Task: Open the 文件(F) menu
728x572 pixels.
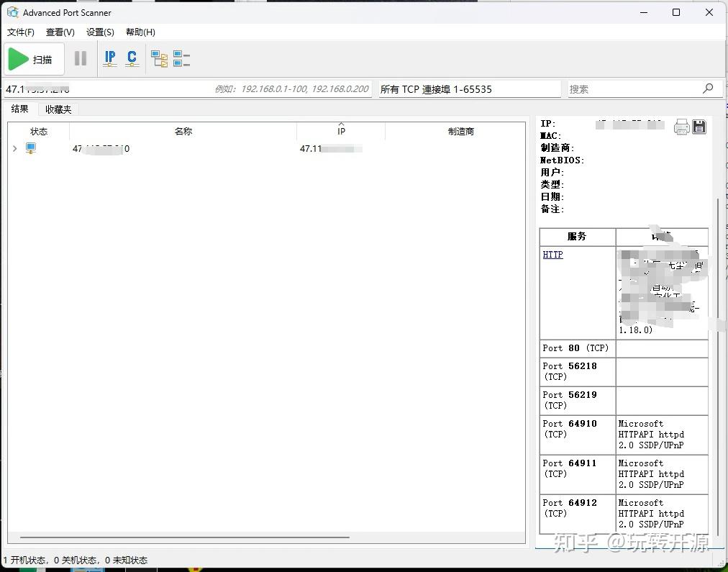Action: 20,32
